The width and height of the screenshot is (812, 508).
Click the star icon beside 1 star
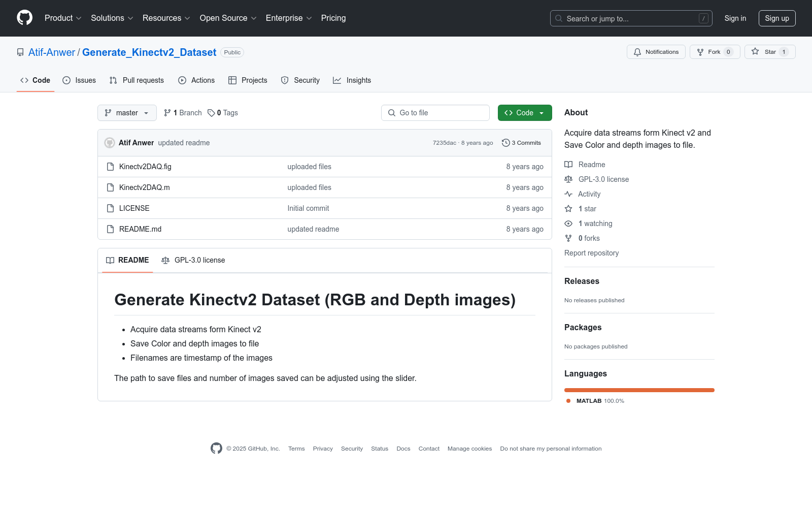click(x=568, y=209)
